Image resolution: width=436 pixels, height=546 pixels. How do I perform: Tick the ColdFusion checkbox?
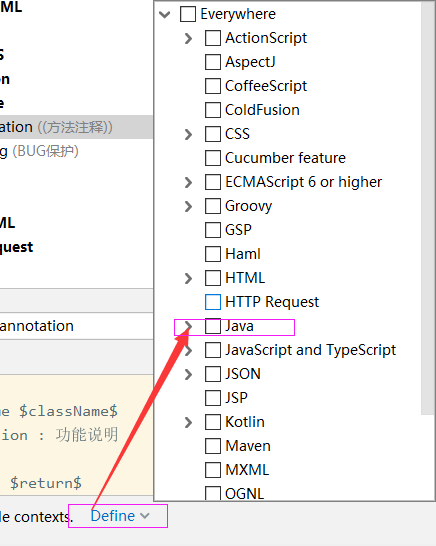pos(213,110)
